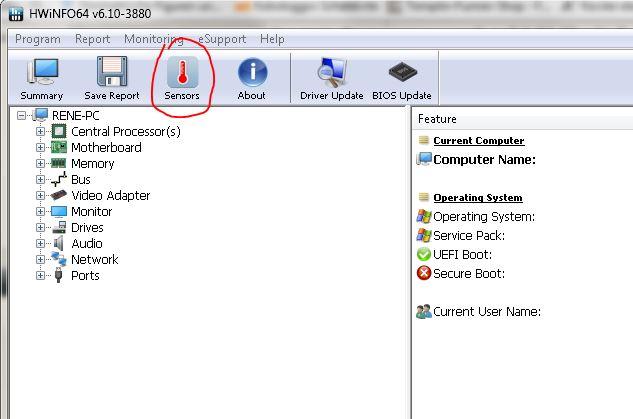
Task: Select the Drives label
Action: [x=87, y=227]
